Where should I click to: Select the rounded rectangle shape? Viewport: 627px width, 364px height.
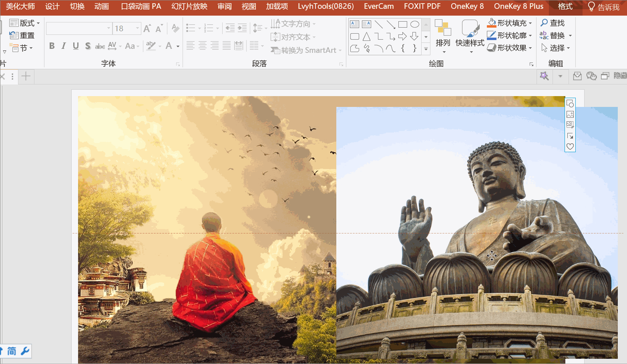click(x=355, y=36)
